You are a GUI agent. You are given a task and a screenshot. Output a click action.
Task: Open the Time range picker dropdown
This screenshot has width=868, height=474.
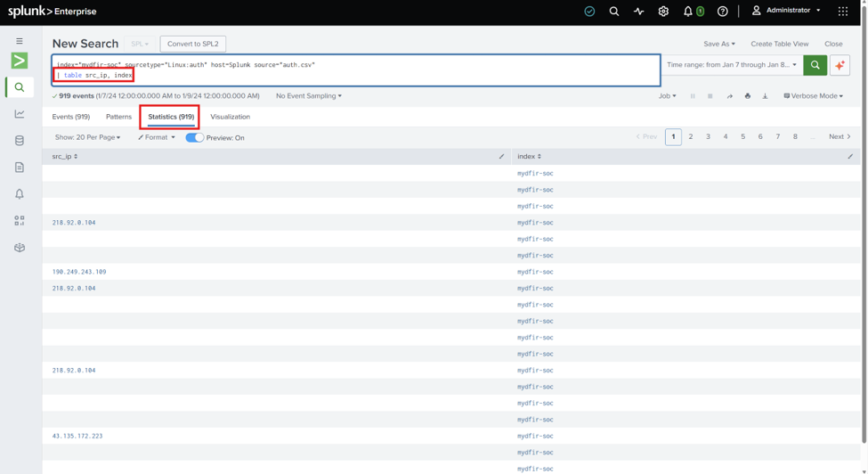coord(731,65)
